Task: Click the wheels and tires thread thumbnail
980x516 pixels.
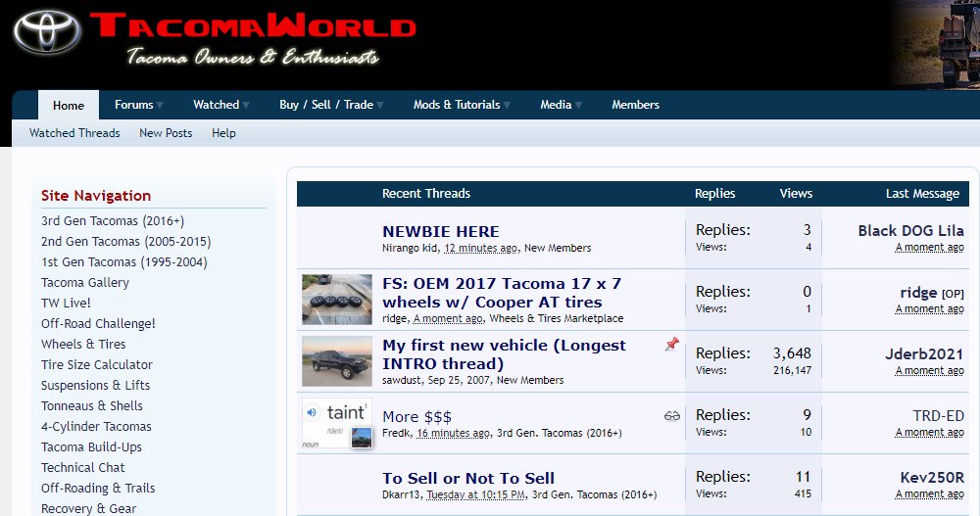Action: tap(337, 300)
